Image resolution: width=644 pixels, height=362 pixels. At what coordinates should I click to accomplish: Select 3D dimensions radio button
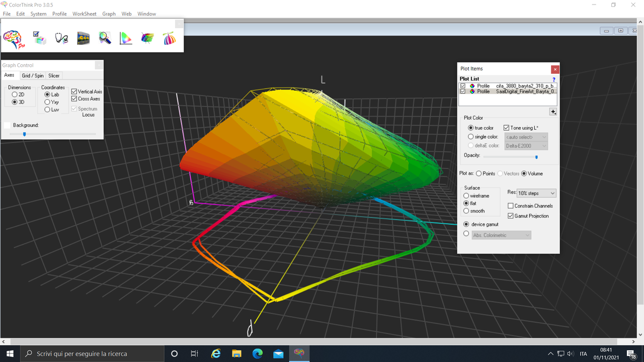[15, 102]
